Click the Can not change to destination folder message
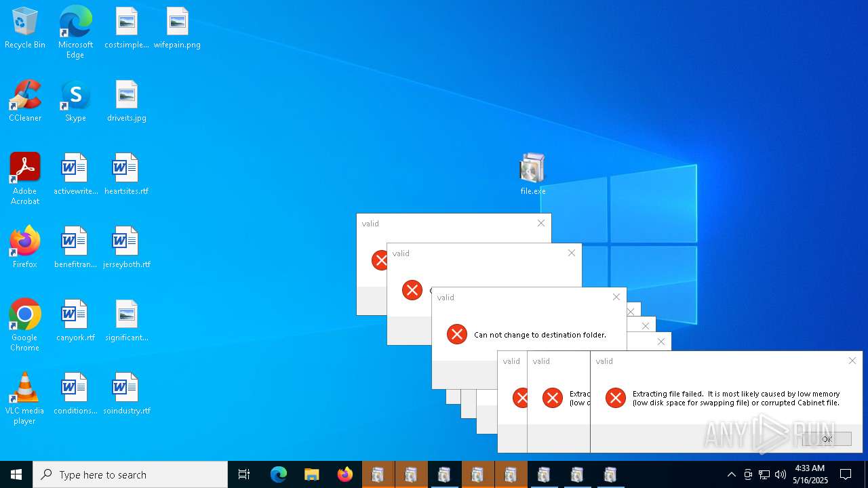The width and height of the screenshot is (868, 488). coord(540,335)
